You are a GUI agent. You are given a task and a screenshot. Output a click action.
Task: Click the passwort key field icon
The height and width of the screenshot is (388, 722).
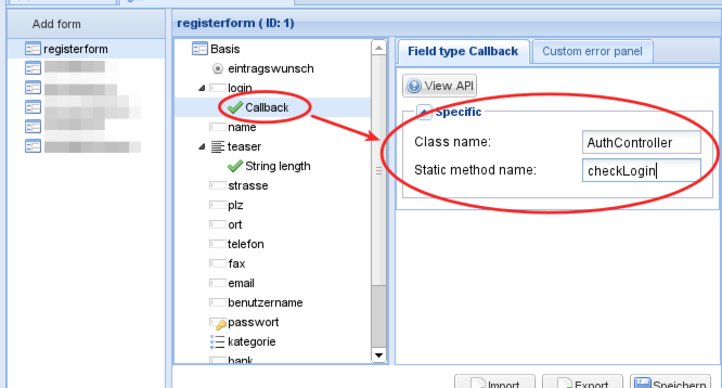(x=218, y=323)
